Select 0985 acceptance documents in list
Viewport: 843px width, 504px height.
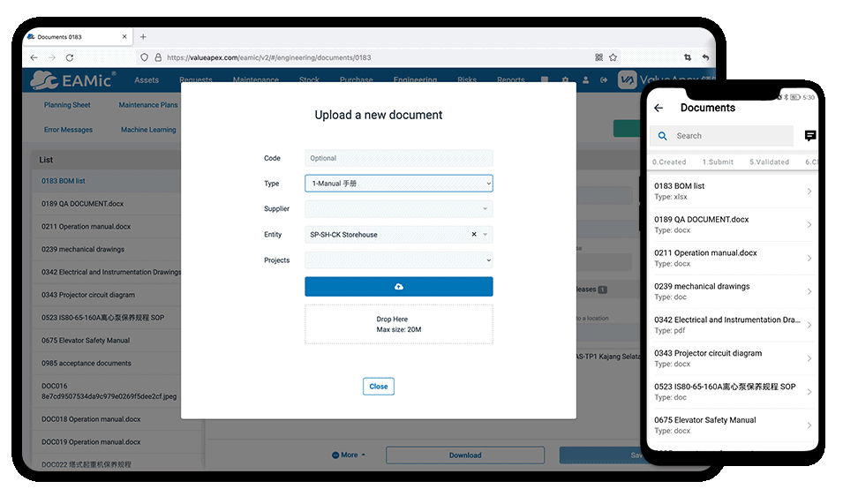point(108,364)
